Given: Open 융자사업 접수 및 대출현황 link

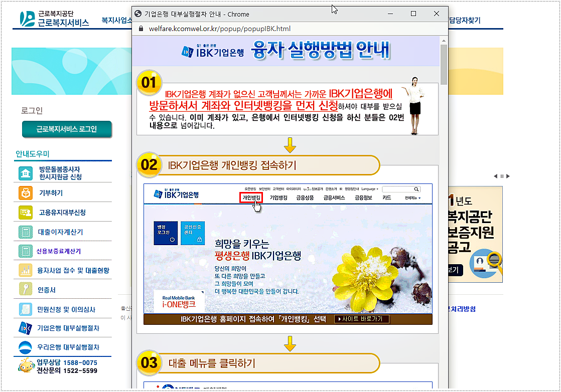Looking at the screenshot, I should click(73, 271).
